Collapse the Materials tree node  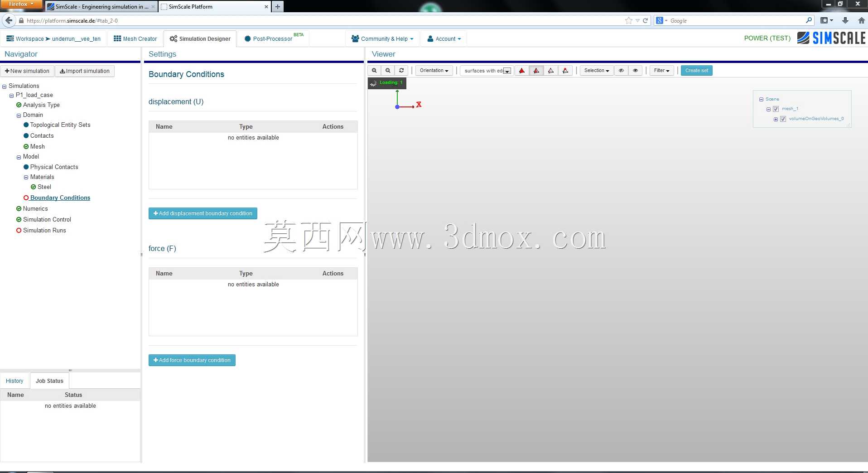26,178
